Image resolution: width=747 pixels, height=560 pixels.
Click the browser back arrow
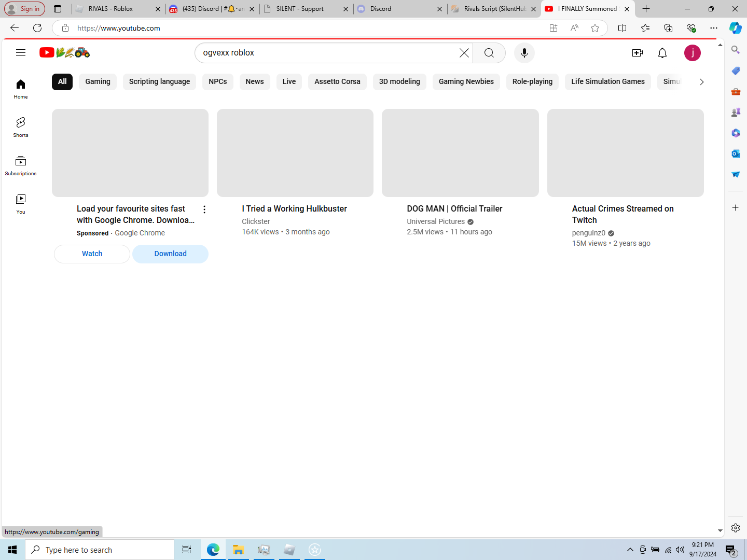[15, 28]
